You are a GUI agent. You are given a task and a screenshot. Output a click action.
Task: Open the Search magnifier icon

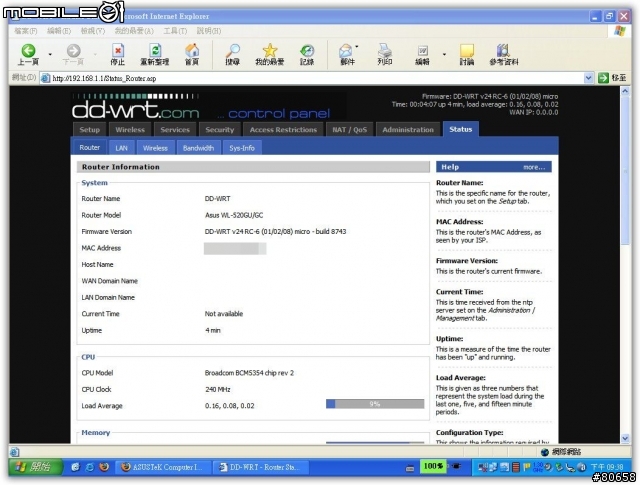[233, 51]
